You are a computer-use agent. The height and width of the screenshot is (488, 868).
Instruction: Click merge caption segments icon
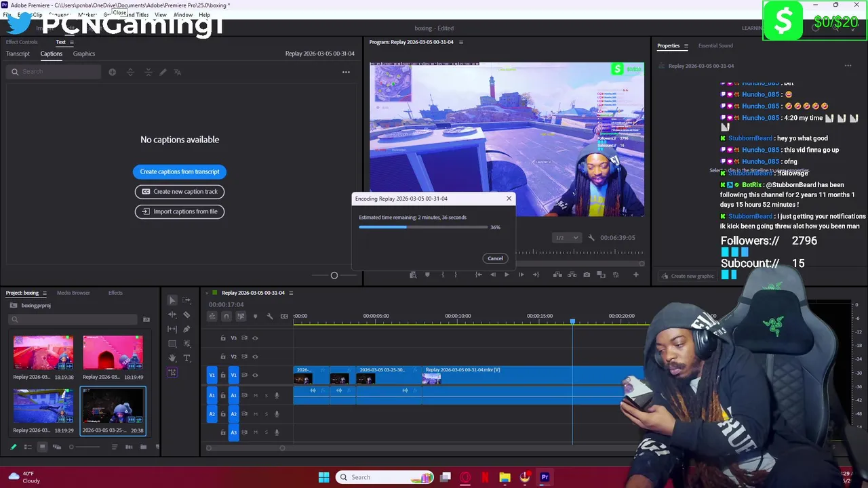tap(149, 72)
